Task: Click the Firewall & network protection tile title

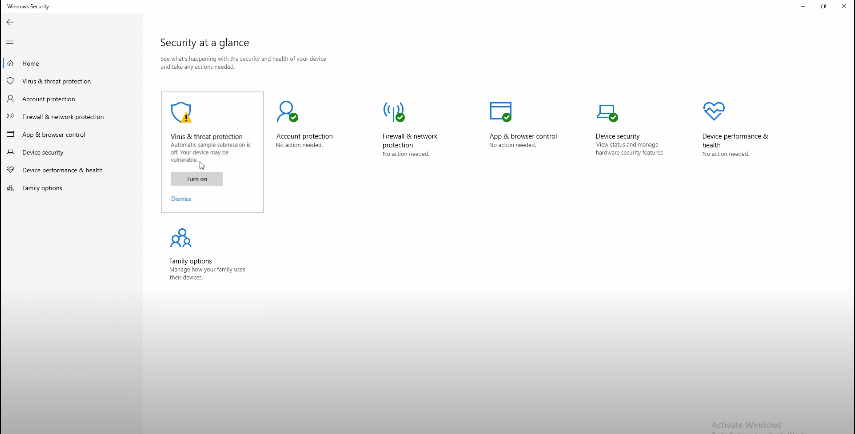Action: pyautogui.click(x=410, y=141)
